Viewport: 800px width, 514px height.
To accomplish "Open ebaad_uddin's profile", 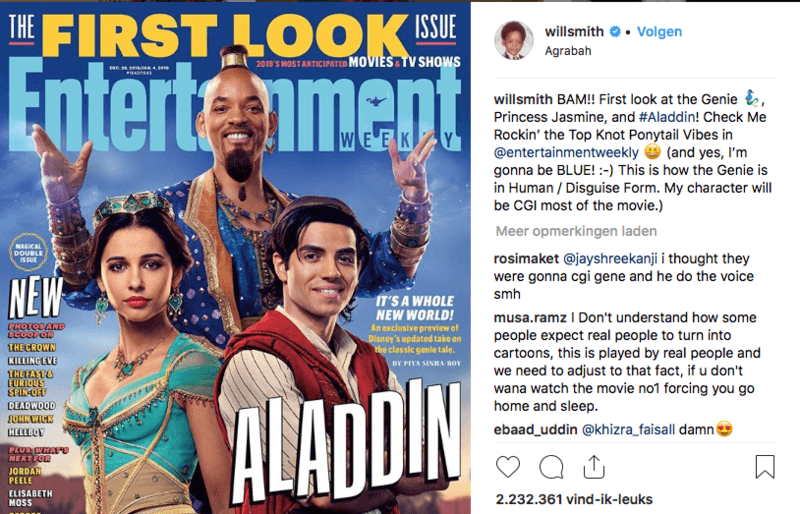I will pos(535,430).
